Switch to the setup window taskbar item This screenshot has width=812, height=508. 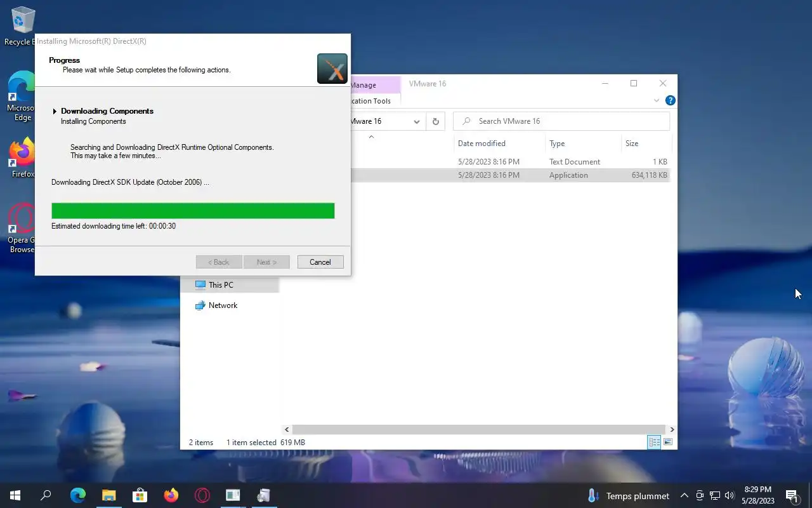[233, 495]
